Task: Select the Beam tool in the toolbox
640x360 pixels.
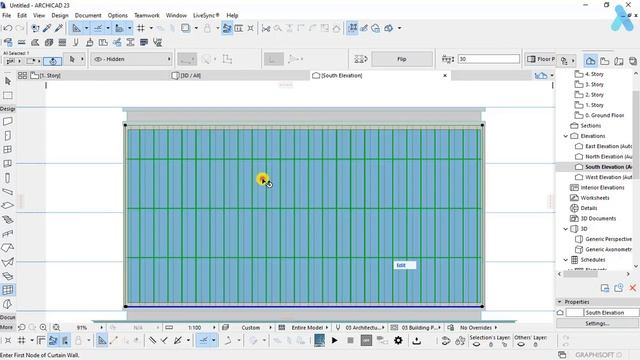Action: (8, 191)
